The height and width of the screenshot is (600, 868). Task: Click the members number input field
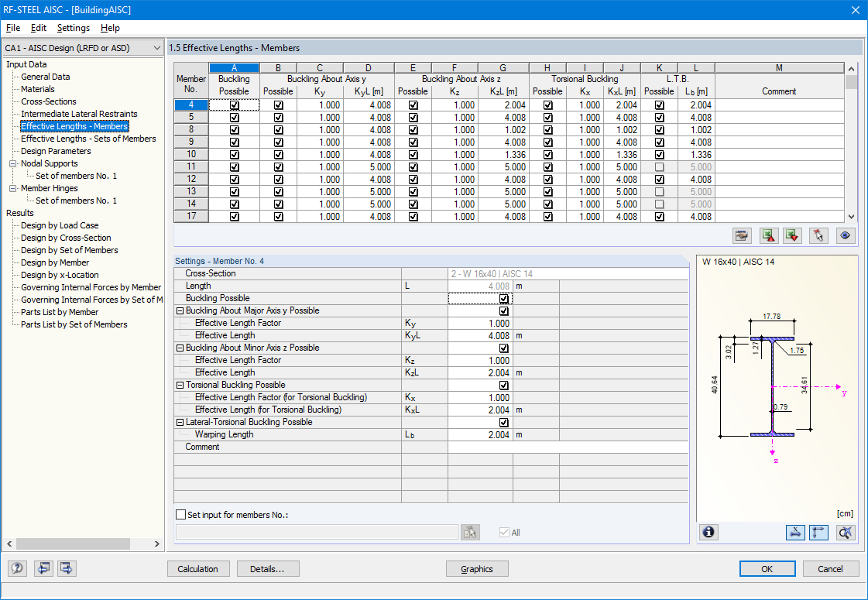[x=317, y=533]
